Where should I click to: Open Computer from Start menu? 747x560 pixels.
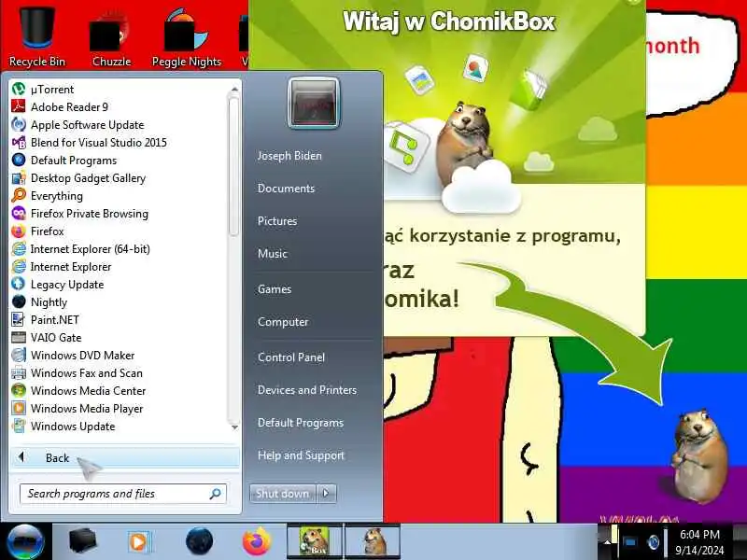pyautogui.click(x=283, y=322)
